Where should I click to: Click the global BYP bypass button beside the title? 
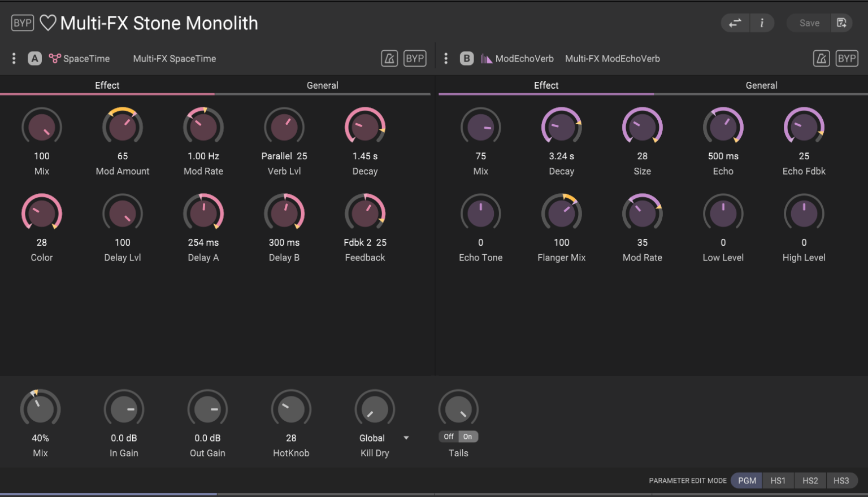pyautogui.click(x=23, y=23)
